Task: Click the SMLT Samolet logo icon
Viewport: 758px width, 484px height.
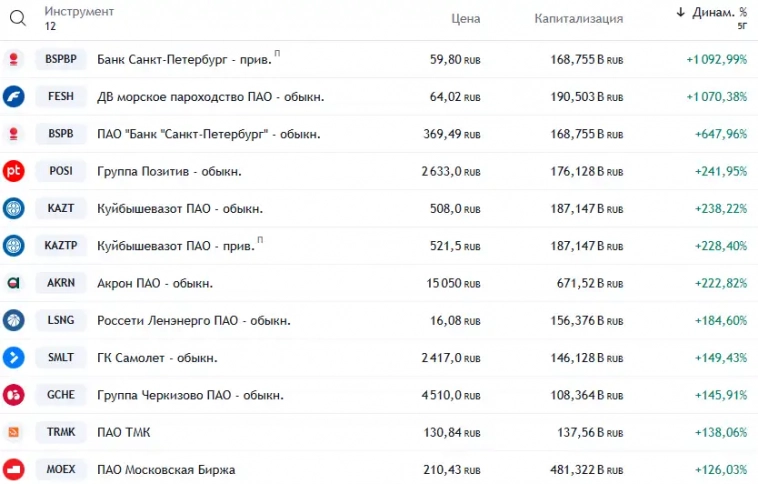Action: tap(14, 357)
